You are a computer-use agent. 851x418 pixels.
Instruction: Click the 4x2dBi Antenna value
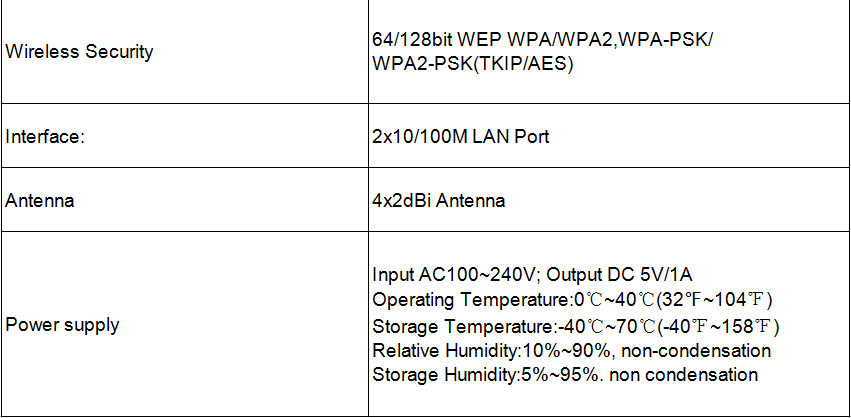[438, 200]
